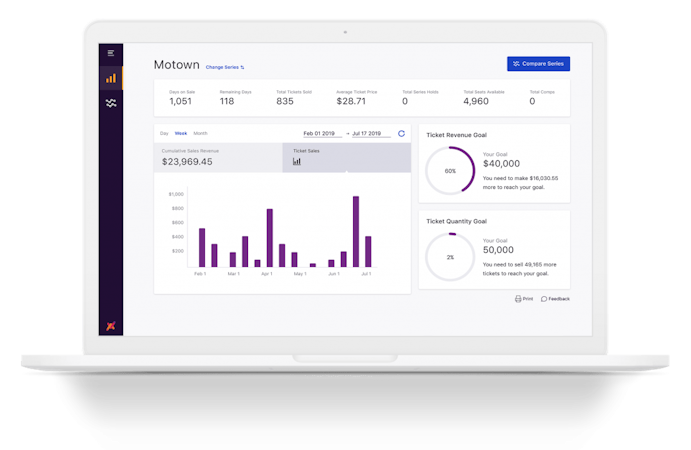Open the compare series wave sidebar icon
Viewport: 691px width, 450px height.
[x=111, y=103]
